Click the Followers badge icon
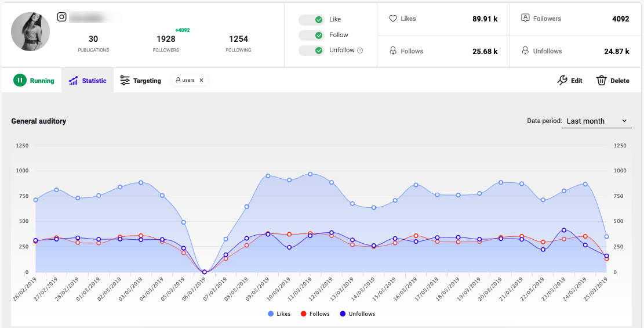Viewport: 644px width, 328px height. pyautogui.click(x=525, y=19)
